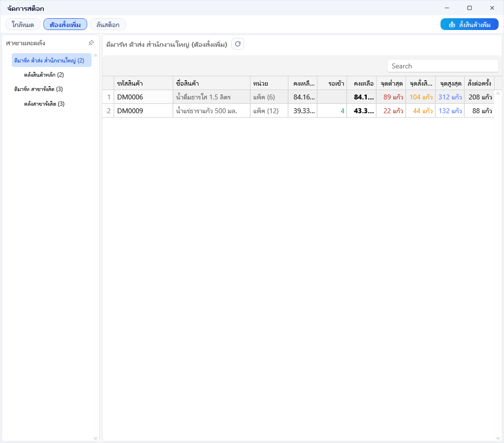Click the red 22 แก้ว minimum cell

[391, 111]
